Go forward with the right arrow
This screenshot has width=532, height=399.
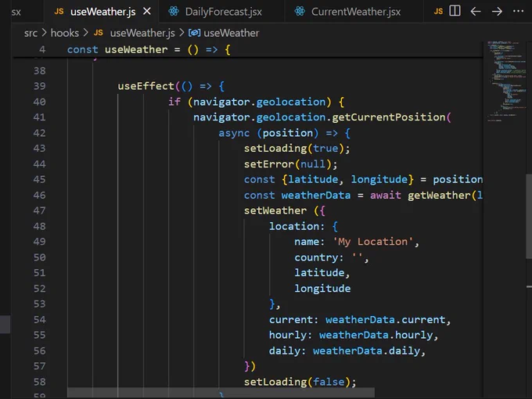(497, 12)
